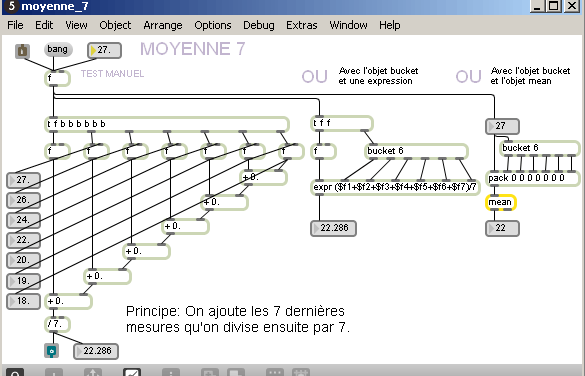
Task: Open the Extras menu
Action: coord(301,25)
